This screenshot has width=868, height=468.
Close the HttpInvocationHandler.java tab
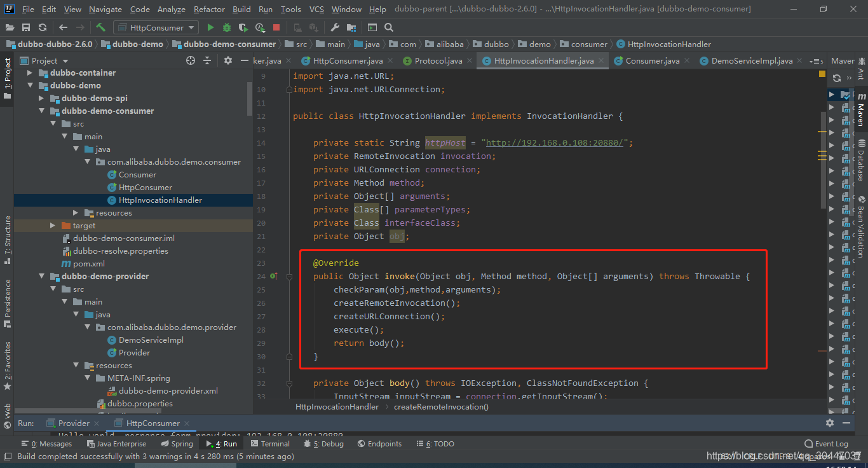tap(600, 61)
